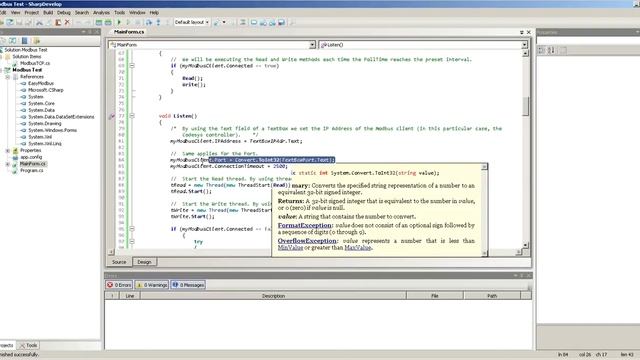Viewport: 640px width, 360px height.
Task: Click the Build project icon beside Run
Action: tap(108, 22)
